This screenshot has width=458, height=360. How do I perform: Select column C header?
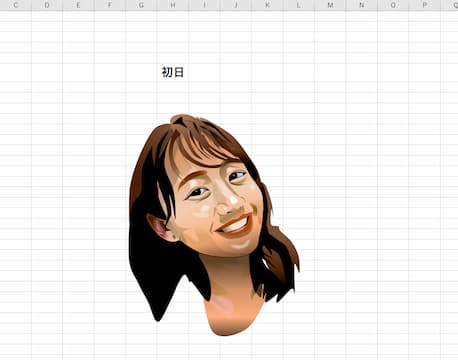click(16, 5)
